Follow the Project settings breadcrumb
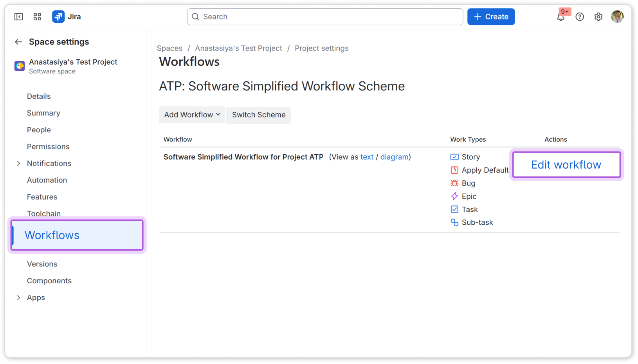 tap(321, 49)
